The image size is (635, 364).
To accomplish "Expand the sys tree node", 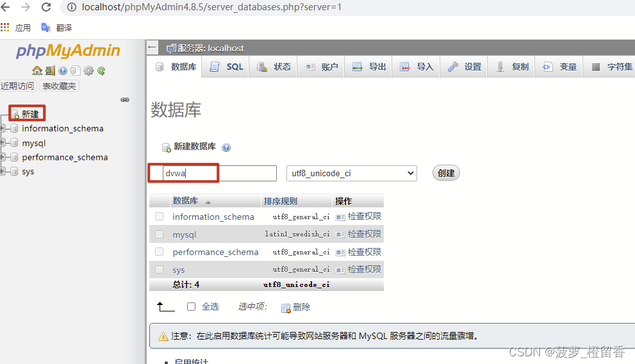I will (x=3, y=171).
